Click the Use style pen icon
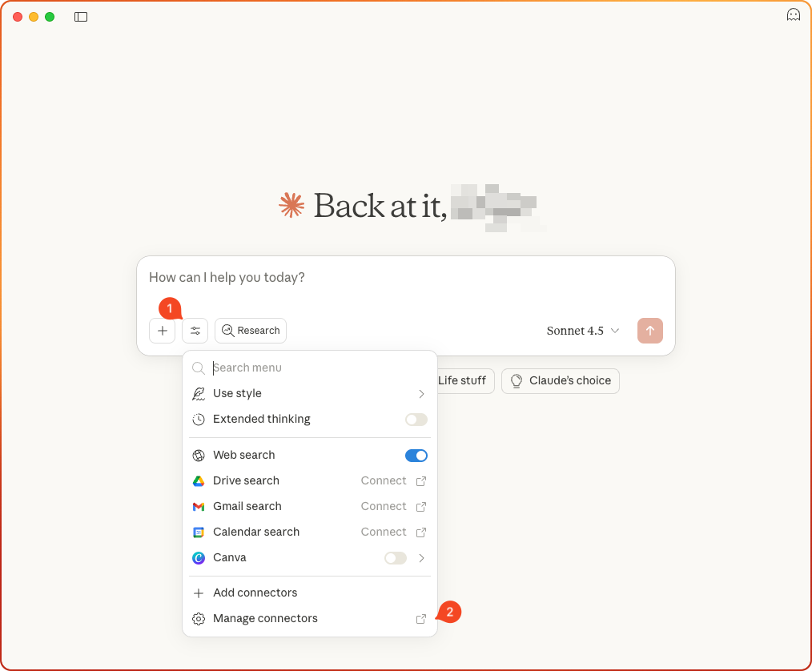812x671 pixels. coord(199,393)
